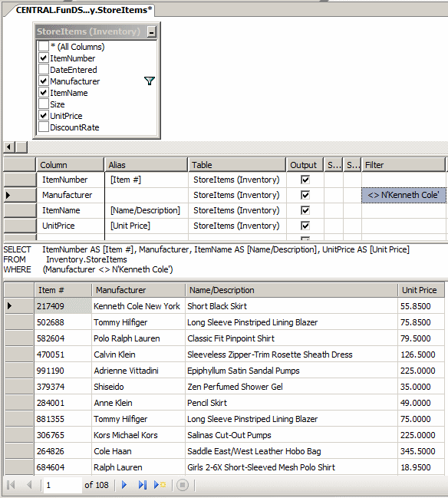448x498 pixels.
Task: Go to next record
Action: (x=124, y=485)
